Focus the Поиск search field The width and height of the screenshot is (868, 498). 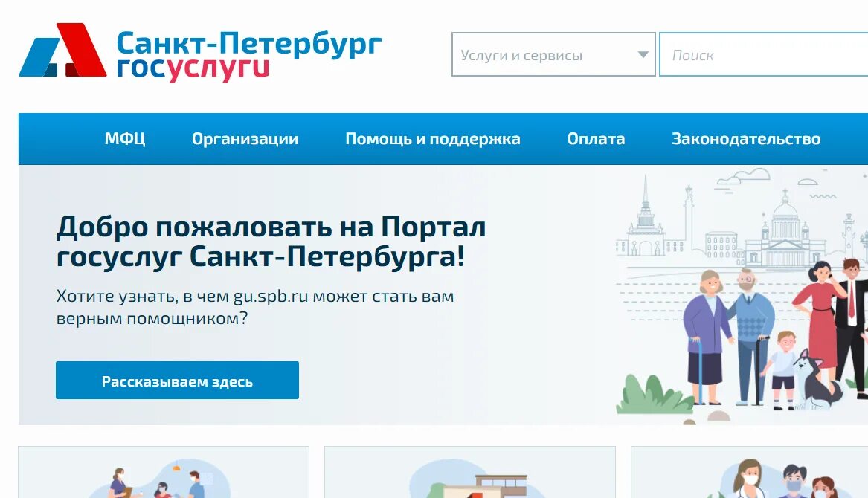(763, 54)
